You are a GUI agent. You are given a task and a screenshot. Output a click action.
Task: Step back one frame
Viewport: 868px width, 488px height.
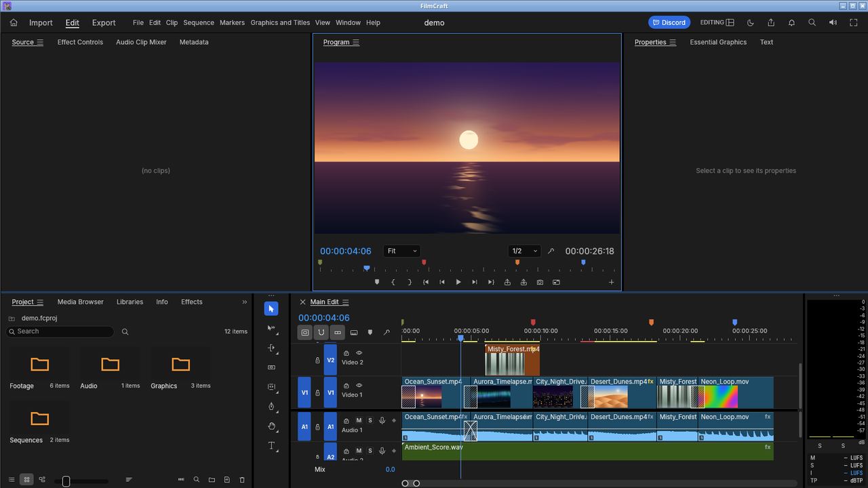[x=442, y=282]
